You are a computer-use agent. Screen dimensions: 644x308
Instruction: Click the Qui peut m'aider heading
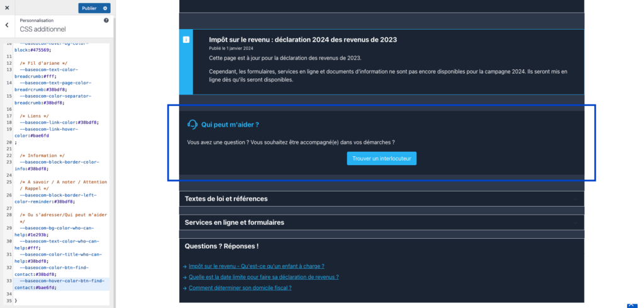(230, 125)
